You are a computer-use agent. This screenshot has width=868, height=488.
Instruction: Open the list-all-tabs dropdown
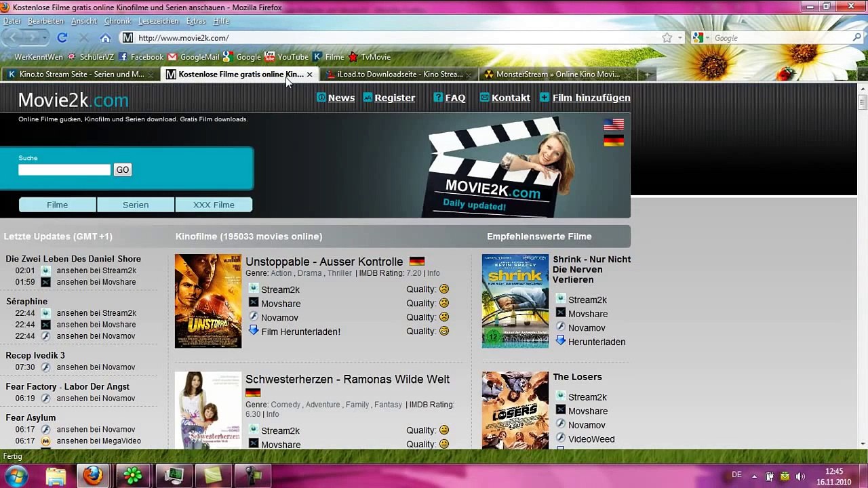click(863, 75)
